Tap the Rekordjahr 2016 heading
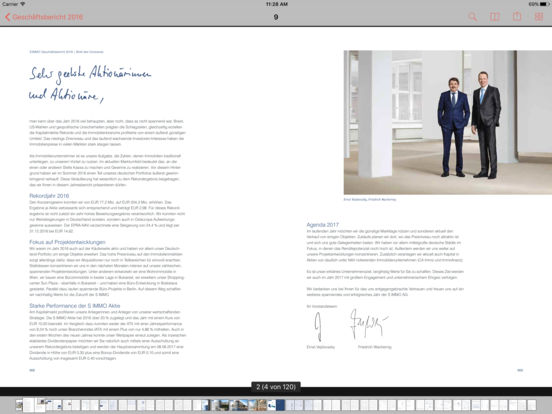552x414 pixels. [x=49, y=196]
